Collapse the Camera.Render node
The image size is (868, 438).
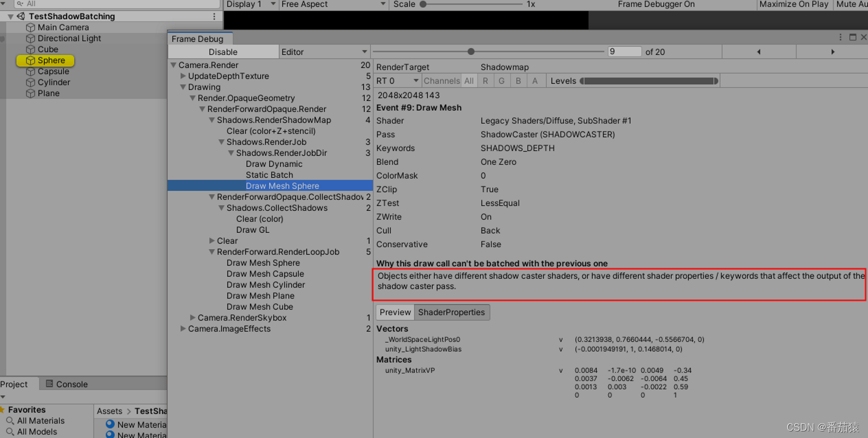[174, 65]
